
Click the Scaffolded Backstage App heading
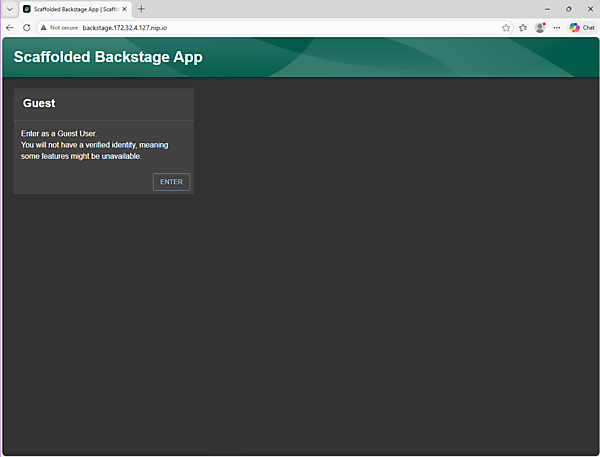pyautogui.click(x=108, y=57)
